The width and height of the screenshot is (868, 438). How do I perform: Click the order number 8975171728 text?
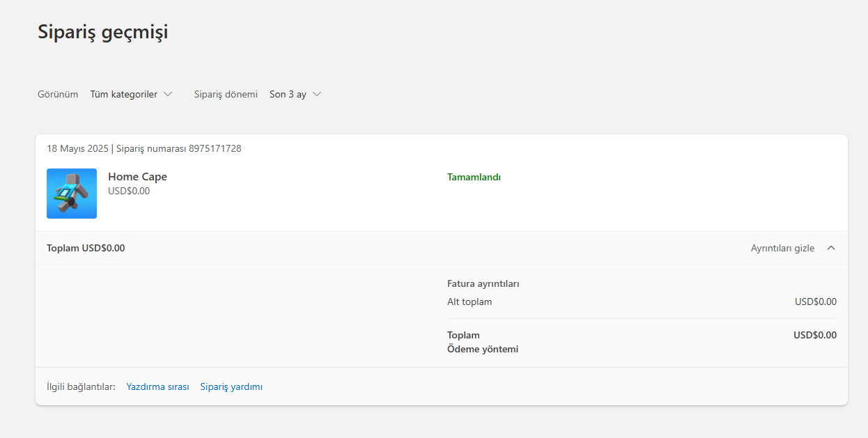215,148
